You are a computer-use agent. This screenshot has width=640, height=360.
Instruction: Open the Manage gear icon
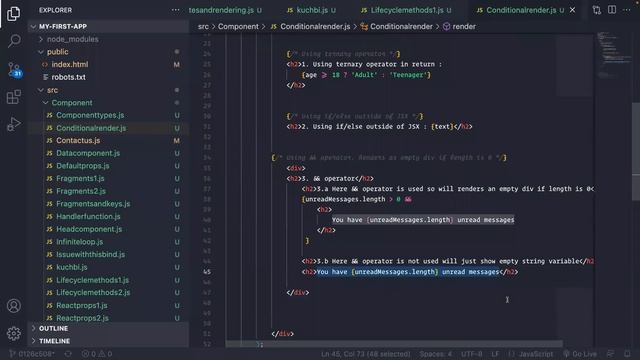pyautogui.click(x=14, y=333)
